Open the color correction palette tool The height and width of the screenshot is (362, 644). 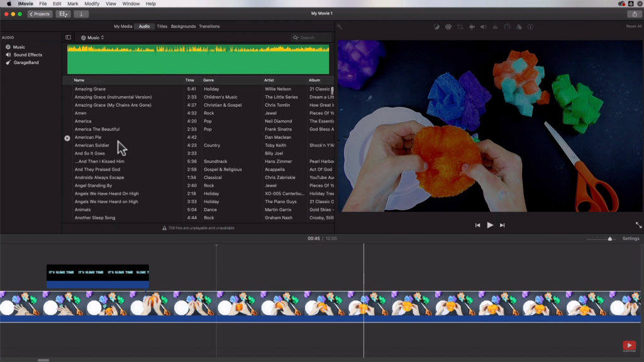point(448,26)
